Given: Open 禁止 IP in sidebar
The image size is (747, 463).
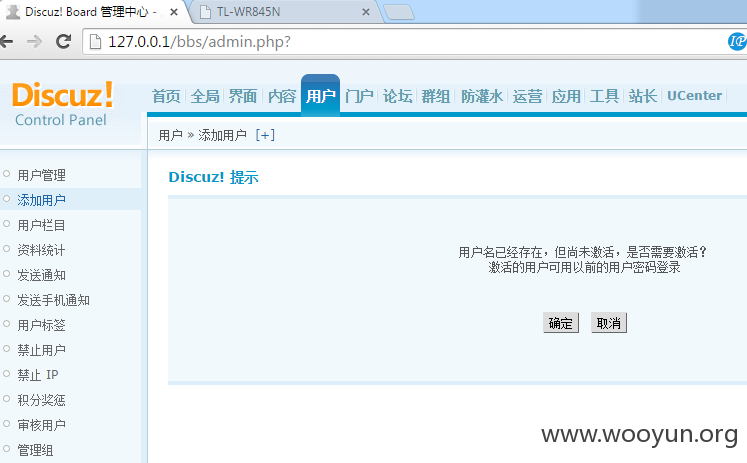Looking at the screenshot, I should click(38, 375).
